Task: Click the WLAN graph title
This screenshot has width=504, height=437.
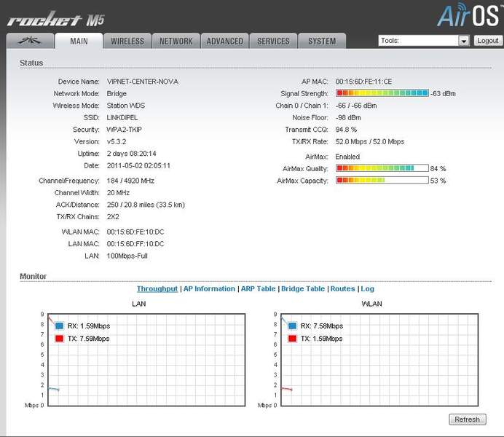Action: point(372,304)
